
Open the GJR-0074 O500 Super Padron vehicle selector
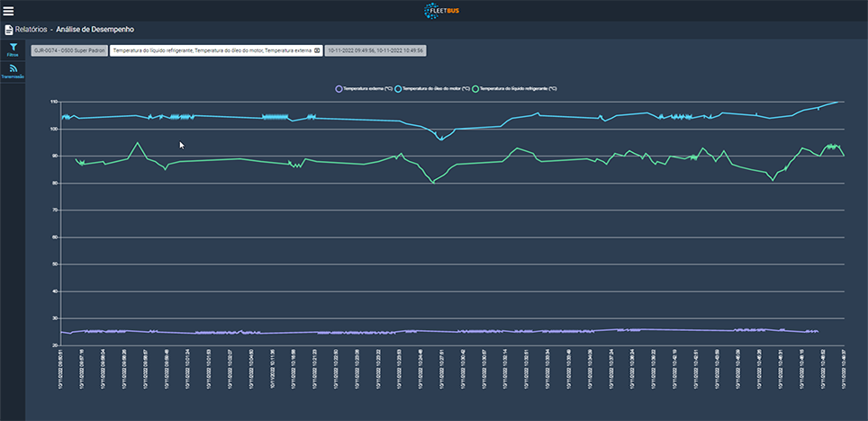[69, 51]
